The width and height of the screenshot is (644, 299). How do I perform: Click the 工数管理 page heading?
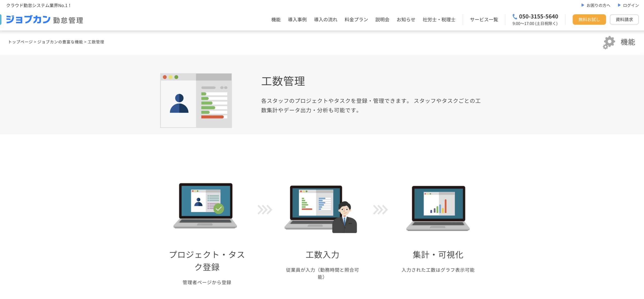click(283, 81)
